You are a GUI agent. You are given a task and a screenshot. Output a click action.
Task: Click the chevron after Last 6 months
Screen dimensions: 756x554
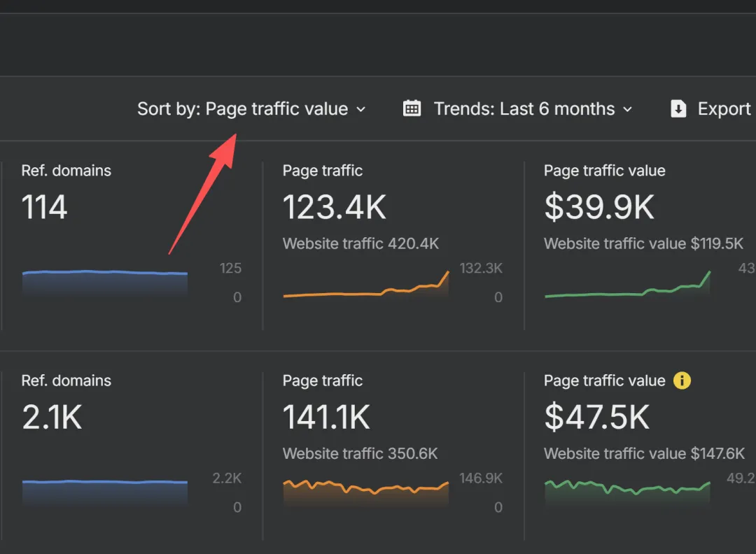pyautogui.click(x=627, y=109)
